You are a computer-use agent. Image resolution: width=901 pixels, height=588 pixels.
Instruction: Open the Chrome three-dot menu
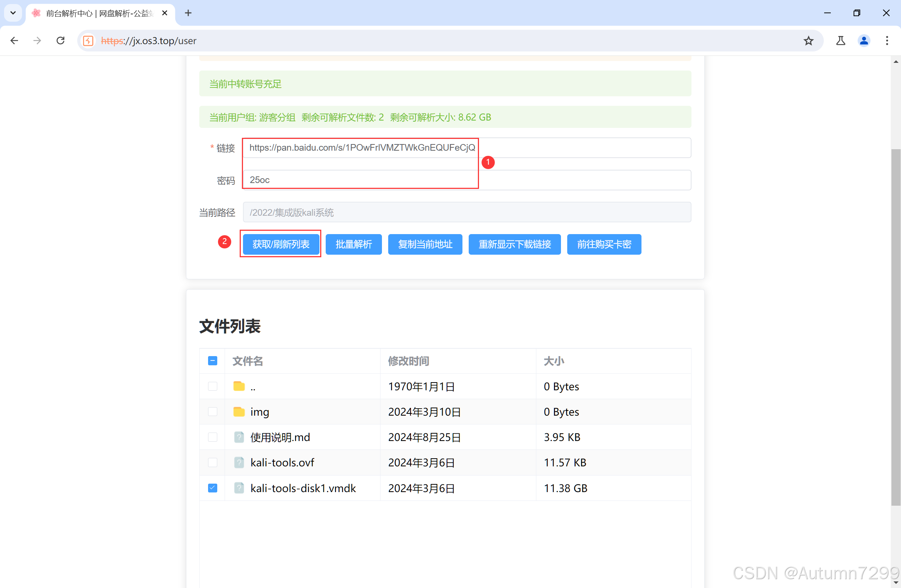point(887,40)
